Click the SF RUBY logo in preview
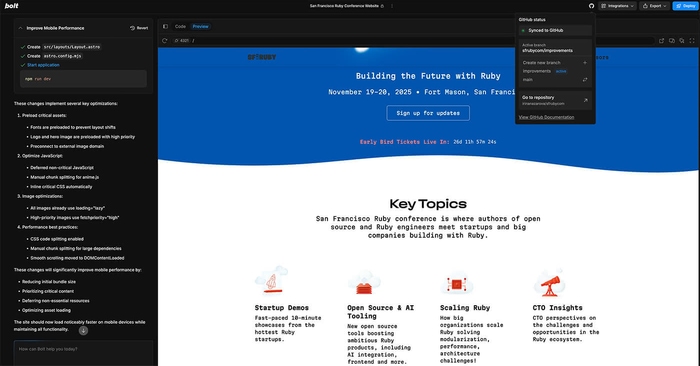Viewport: 700px width, 366px height. click(x=262, y=57)
